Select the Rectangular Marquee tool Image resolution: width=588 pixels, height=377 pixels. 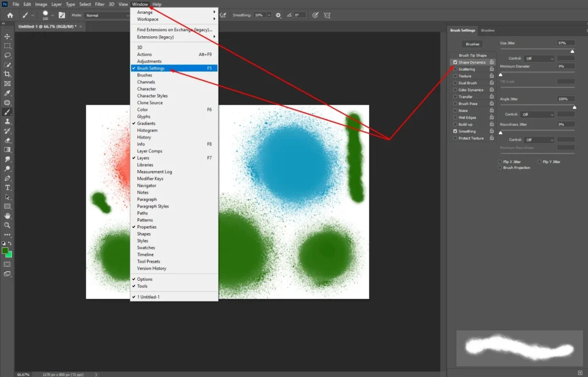[x=7, y=46]
